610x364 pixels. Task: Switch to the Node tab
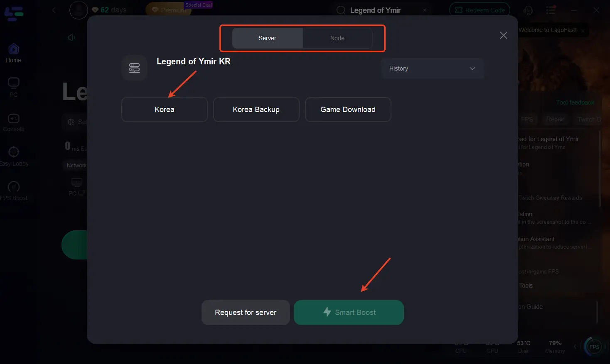(337, 38)
